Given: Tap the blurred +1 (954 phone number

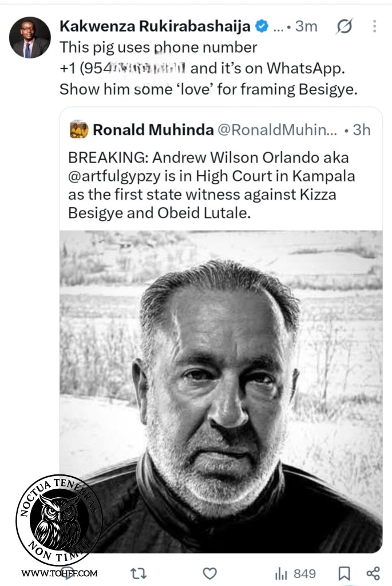Looking at the screenshot, I should [x=122, y=69].
